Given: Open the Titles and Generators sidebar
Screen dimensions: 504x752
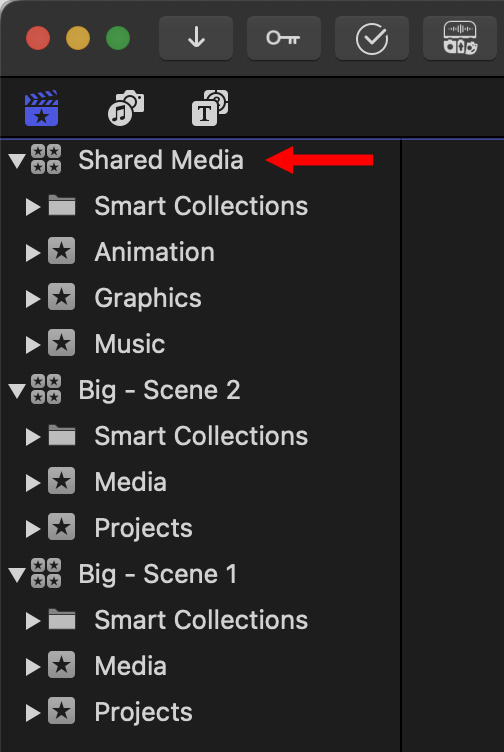Looking at the screenshot, I should (210, 108).
